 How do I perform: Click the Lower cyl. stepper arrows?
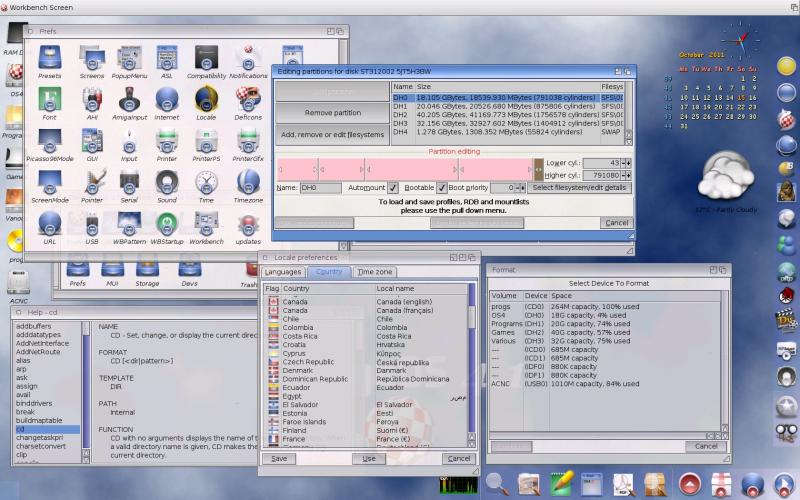point(626,163)
